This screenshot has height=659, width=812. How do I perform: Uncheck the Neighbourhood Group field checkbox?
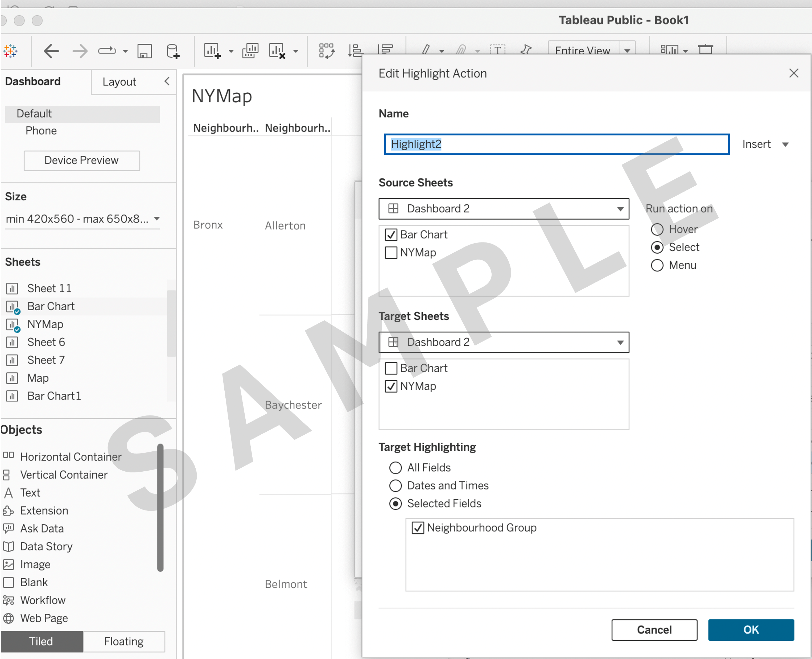(418, 528)
